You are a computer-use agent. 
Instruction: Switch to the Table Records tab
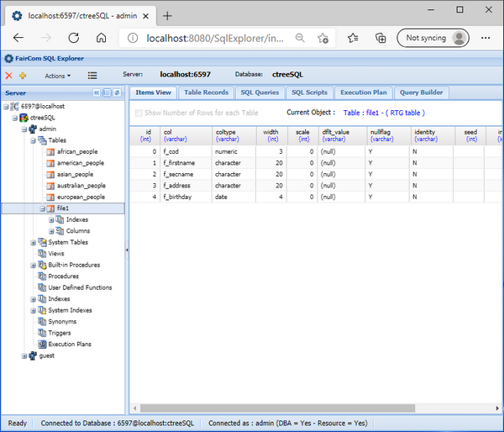[206, 92]
